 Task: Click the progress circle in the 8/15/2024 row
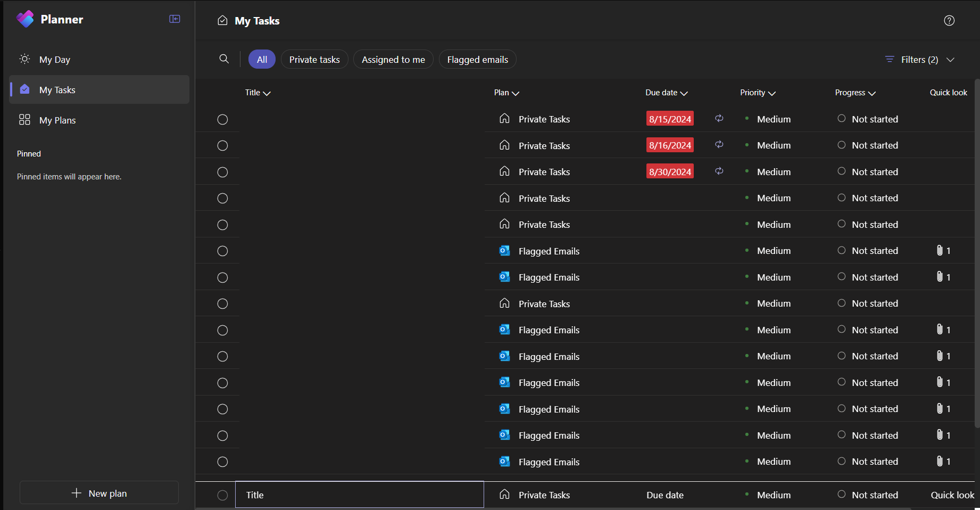click(x=841, y=119)
